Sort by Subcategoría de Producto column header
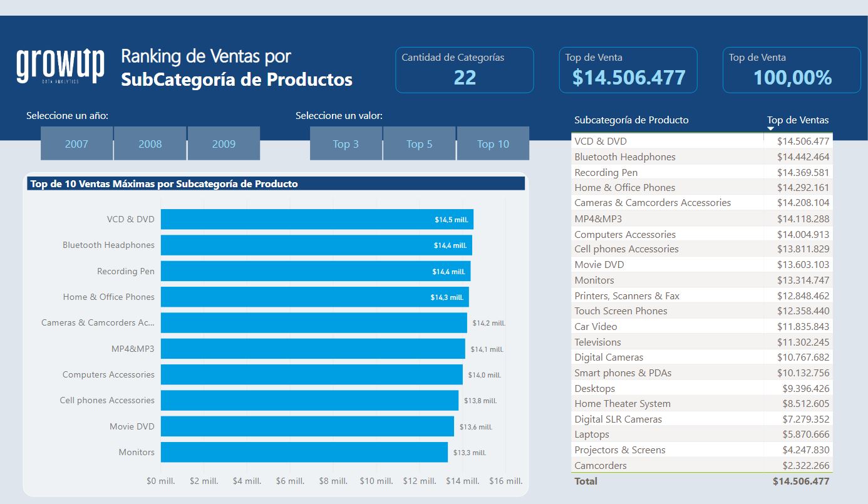The height and width of the screenshot is (504, 868). pyautogui.click(x=631, y=120)
